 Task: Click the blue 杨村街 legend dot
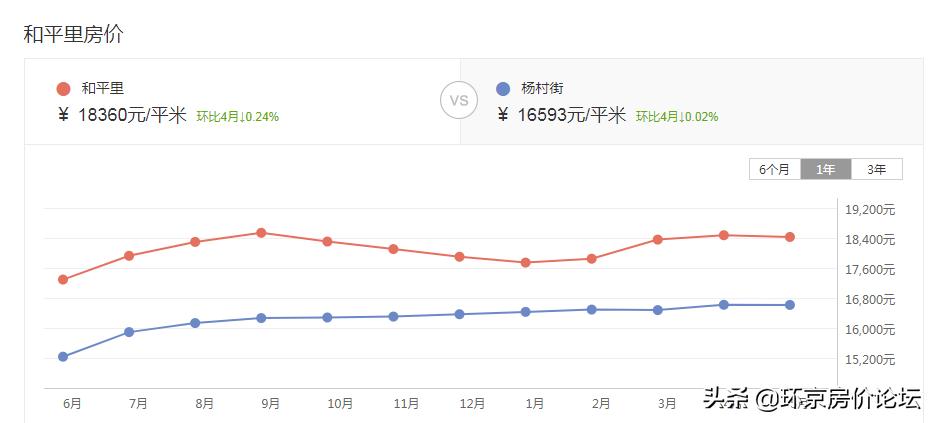point(503,89)
